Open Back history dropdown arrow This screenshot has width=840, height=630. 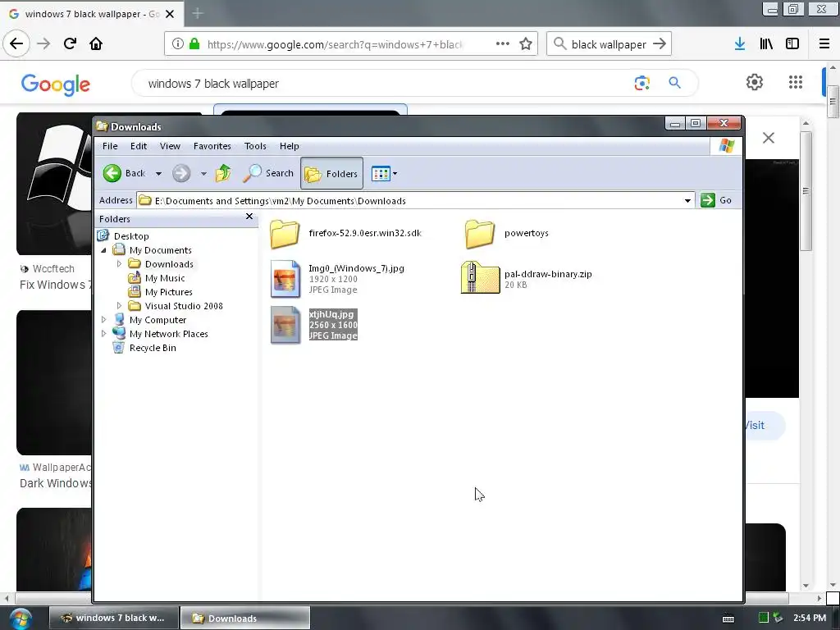[x=158, y=174]
